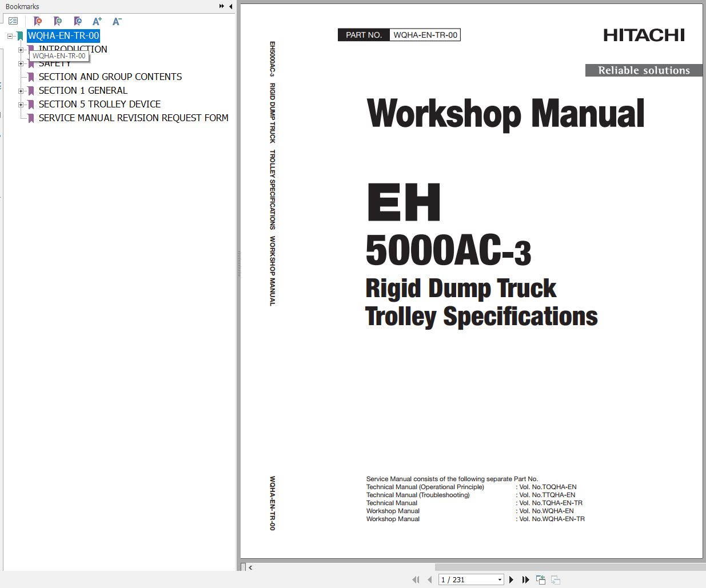
Task: Click the 5000AC-3 model heading
Action: 449,250
